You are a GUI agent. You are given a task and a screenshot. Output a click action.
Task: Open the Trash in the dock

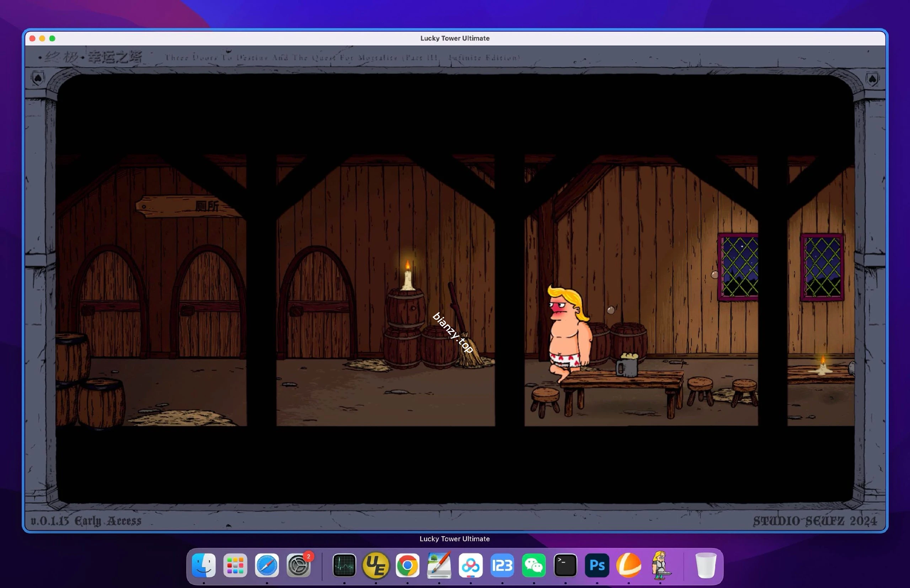click(706, 565)
